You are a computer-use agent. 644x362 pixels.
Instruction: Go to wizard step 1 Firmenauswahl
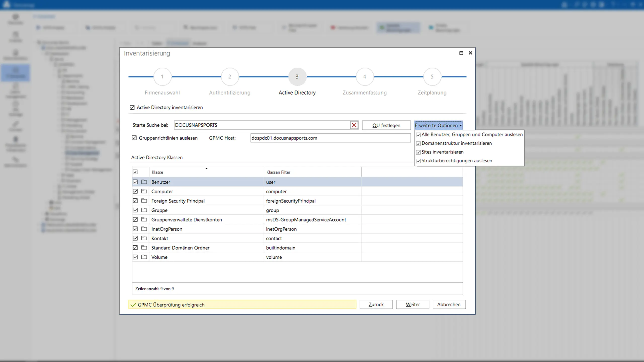(162, 77)
